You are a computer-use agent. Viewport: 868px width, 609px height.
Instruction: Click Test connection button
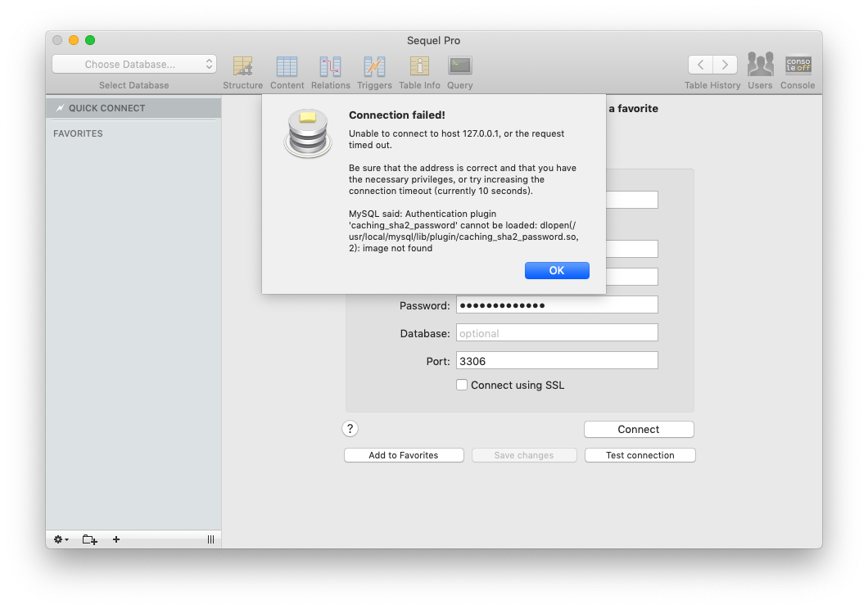pos(640,455)
